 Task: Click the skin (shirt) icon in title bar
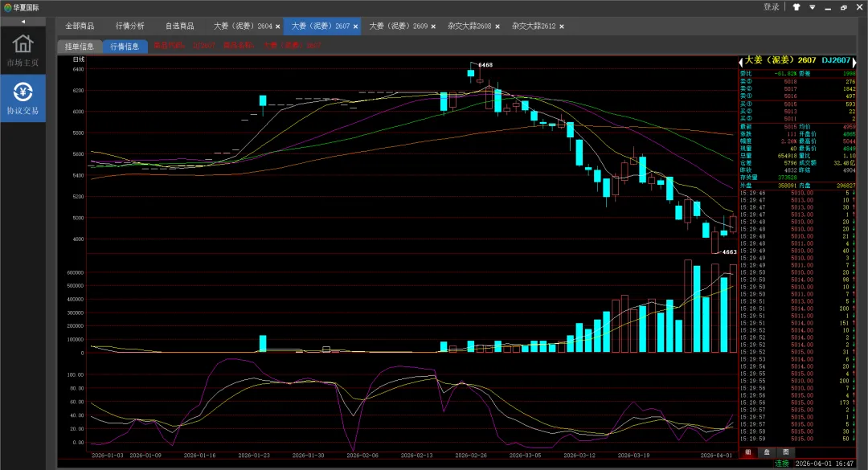click(x=796, y=7)
